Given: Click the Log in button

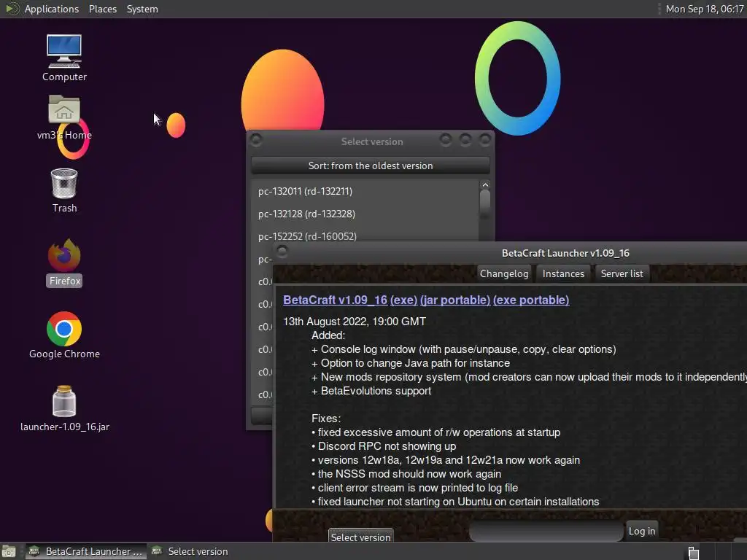Looking at the screenshot, I should point(642,531).
